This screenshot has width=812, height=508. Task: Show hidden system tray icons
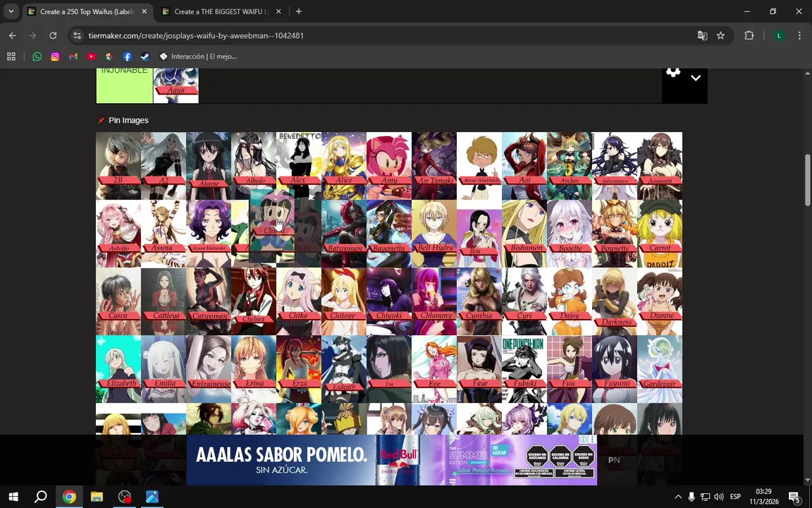pyautogui.click(x=678, y=497)
